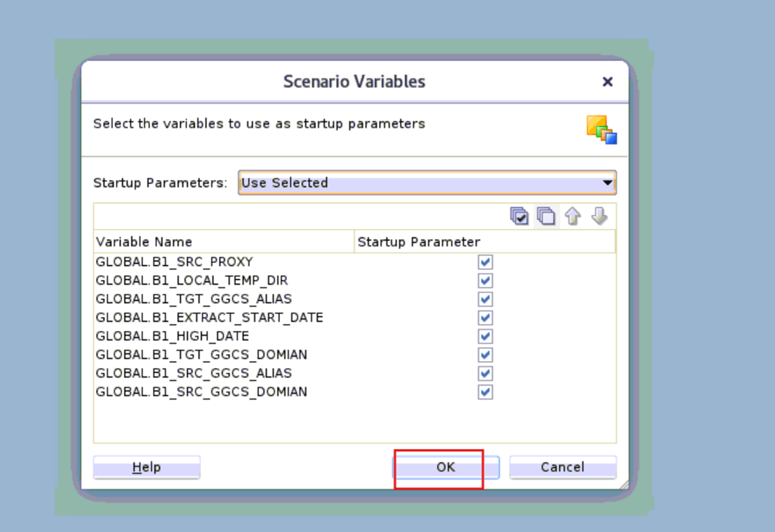Open the Startup Parameters dropdown
The height and width of the screenshot is (532, 775).
click(608, 182)
